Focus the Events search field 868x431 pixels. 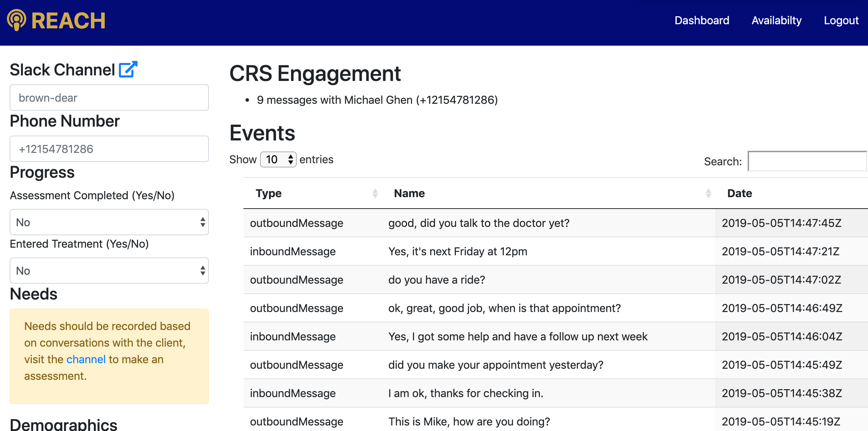point(807,161)
